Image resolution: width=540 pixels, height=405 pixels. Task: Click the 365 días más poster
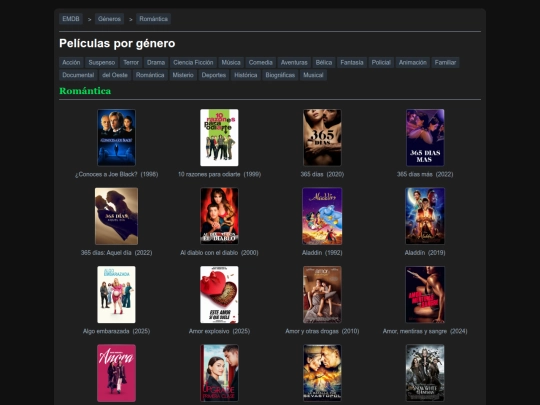[425, 137]
